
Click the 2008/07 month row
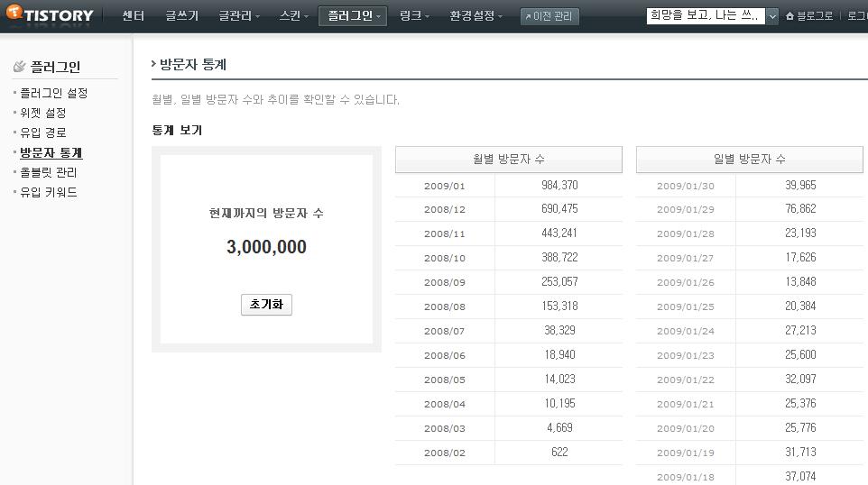click(509, 331)
